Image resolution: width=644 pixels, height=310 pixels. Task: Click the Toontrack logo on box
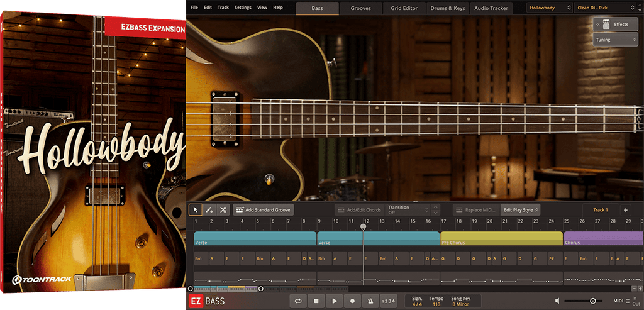42,279
